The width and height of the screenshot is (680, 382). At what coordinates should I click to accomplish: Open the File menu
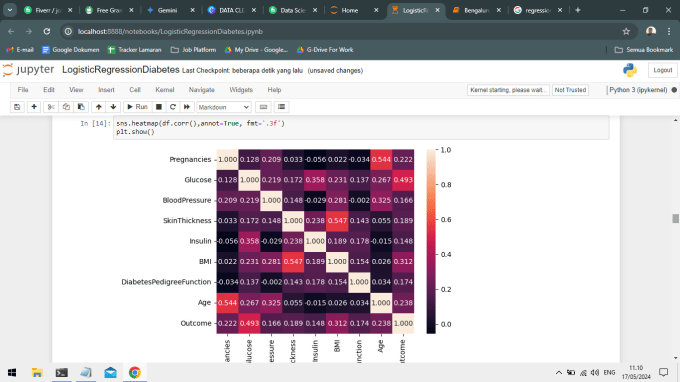coord(23,90)
